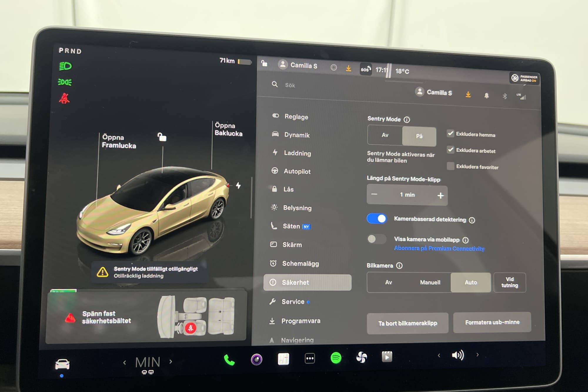
Task: Raise volume with right chevron
Action: (477, 355)
